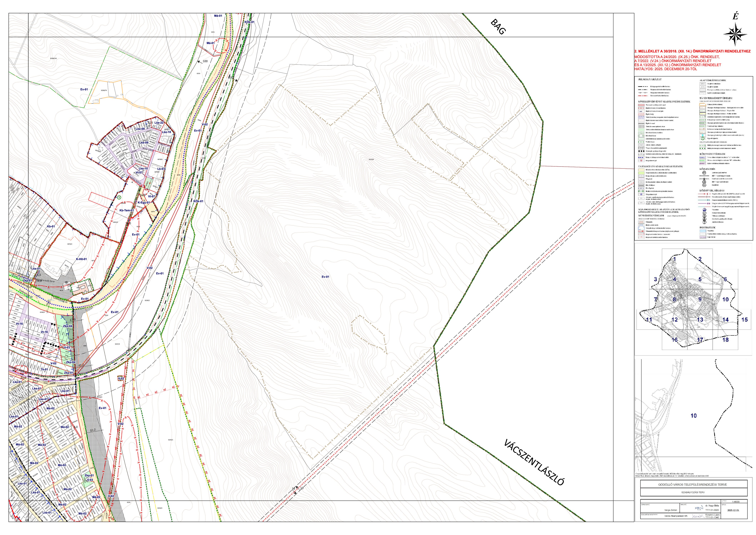Screen dimensions: 756x535
Task: Click the Repülőtér airplane legend symbol
Action: (704, 185)
